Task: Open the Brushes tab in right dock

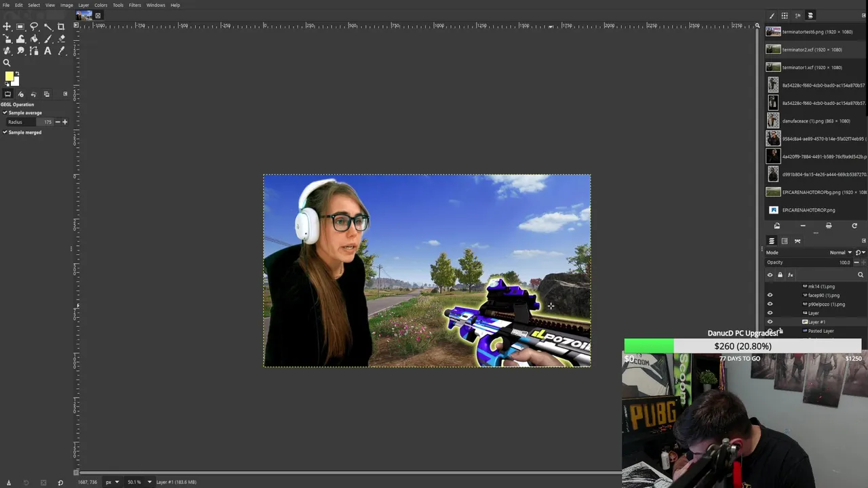Action: pos(772,16)
